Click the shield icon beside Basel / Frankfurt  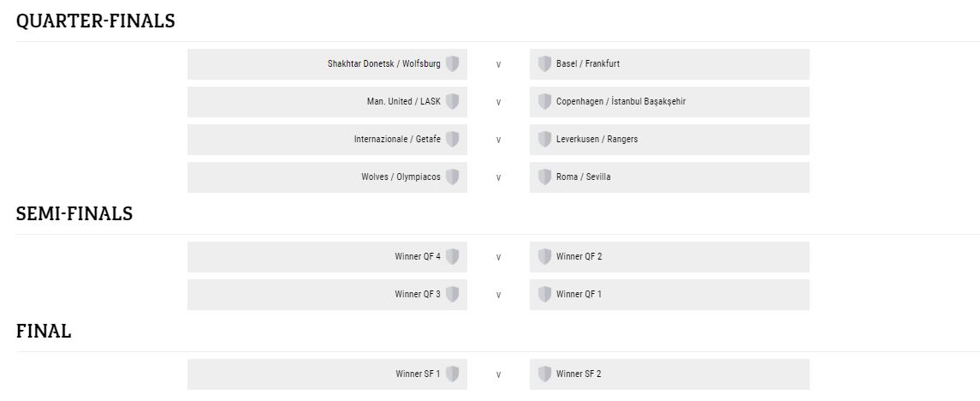544,63
